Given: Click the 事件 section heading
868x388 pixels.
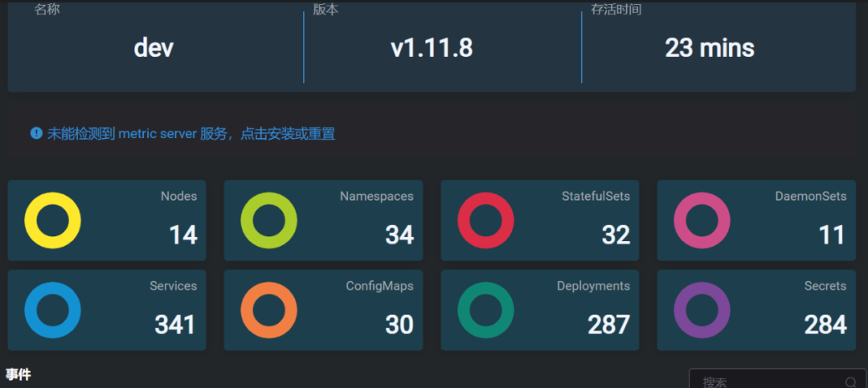Looking at the screenshot, I should click(x=18, y=374).
